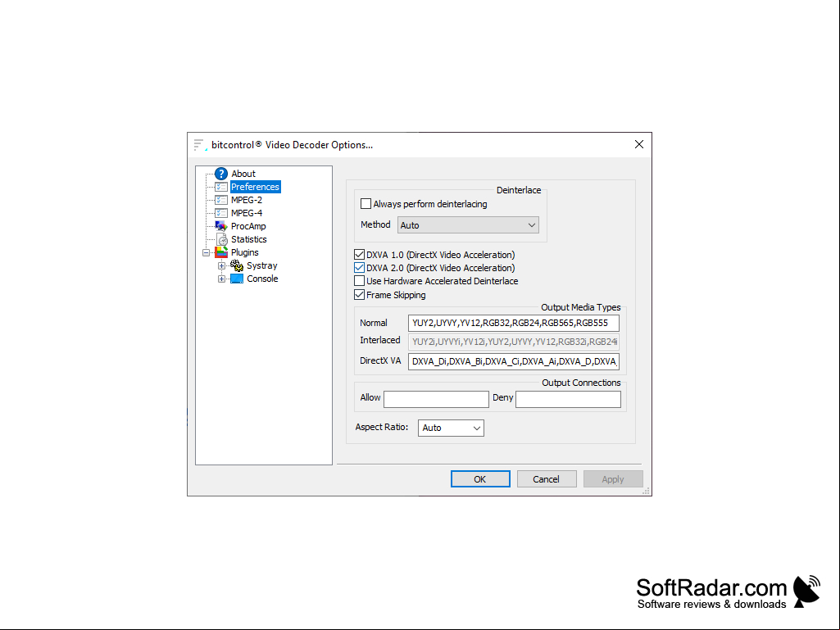Viewport: 840px width, 630px height.
Task: Open the MPEG-2 settings page
Action: coord(247,200)
